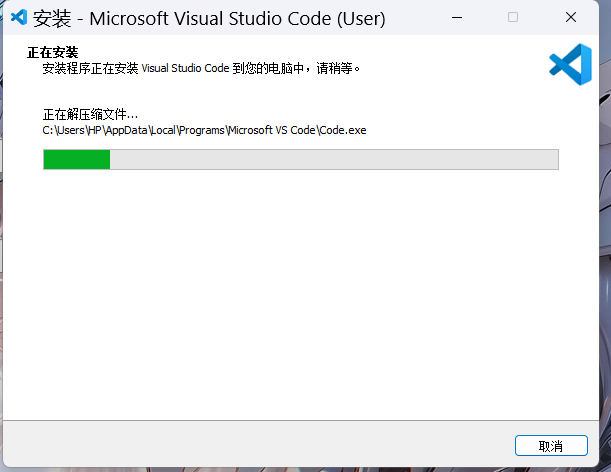The height and width of the screenshot is (472, 611).
Task: Click the window title 安装 - Microsoft Visual Studio Code
Action: [x=209, y=18]
